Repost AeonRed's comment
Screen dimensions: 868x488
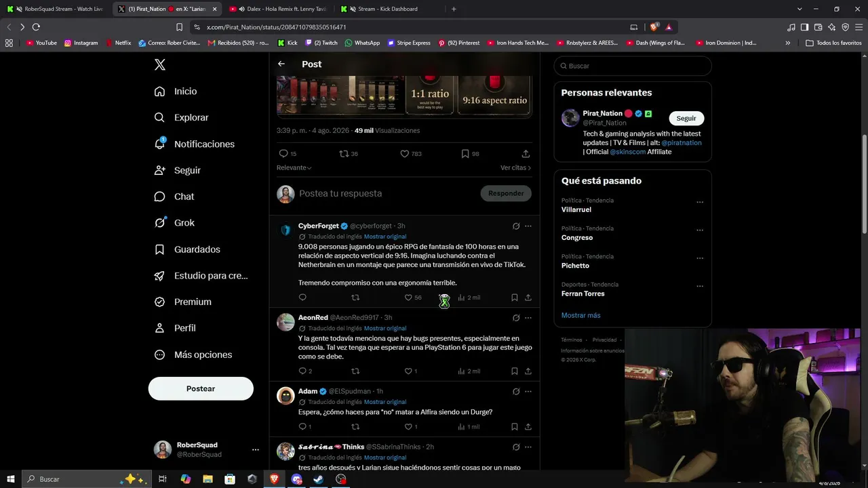pos(355,371)
